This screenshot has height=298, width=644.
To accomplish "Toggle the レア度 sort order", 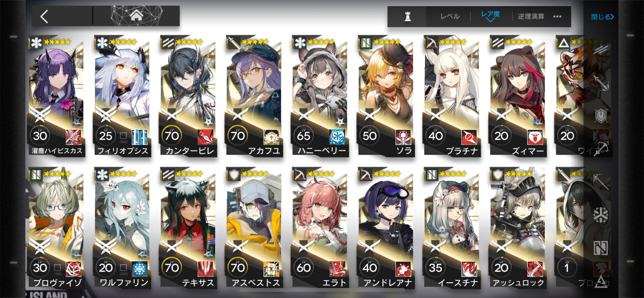I will click(x=490, y=16).
